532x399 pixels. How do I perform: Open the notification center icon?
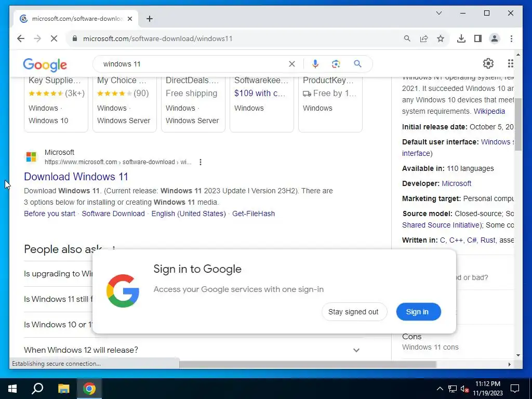click(515, 389)
